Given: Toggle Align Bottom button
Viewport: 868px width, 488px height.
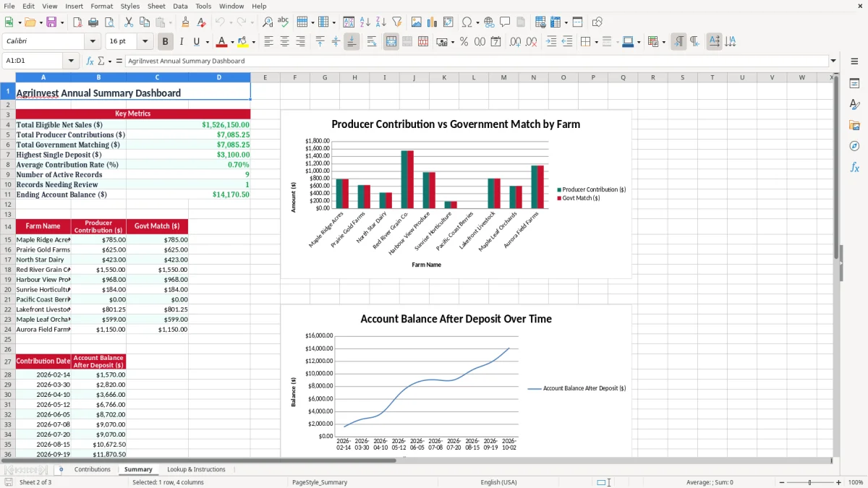Looking at the screenshot, I should coord(352,42).
